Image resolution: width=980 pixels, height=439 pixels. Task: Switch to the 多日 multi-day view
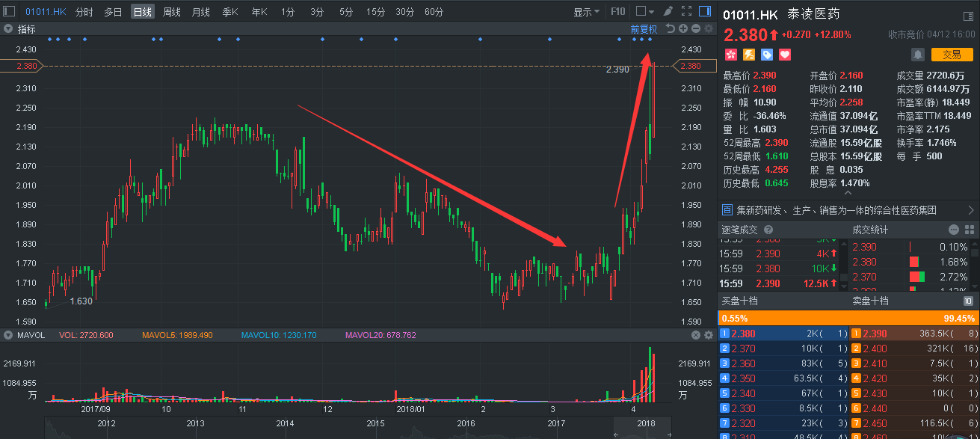(113, 12)
